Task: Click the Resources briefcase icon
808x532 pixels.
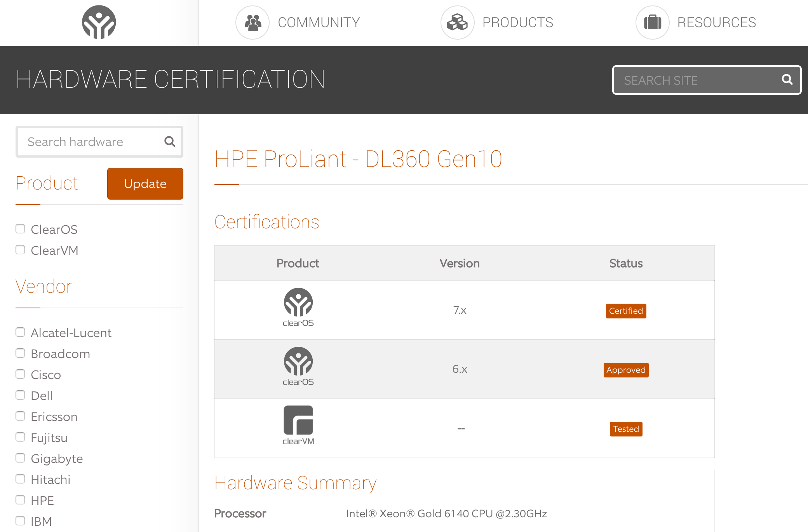Action: coord(653,23)
